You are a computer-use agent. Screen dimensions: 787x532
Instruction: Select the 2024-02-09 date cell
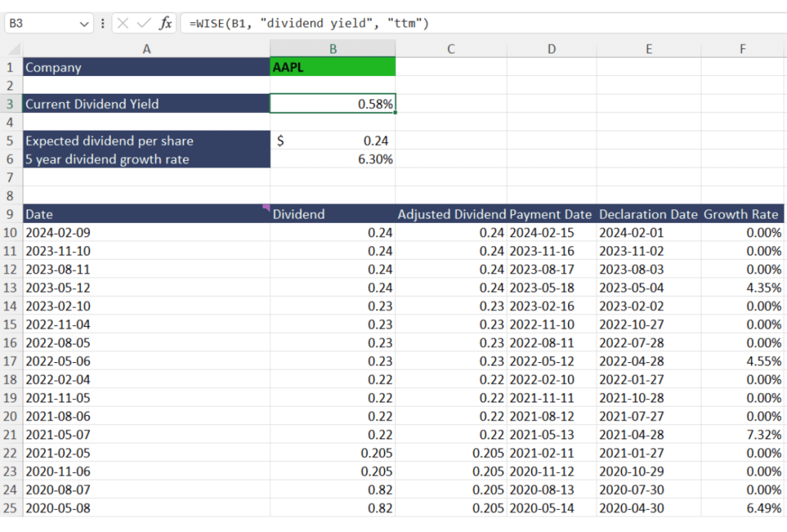pos(146,233)
